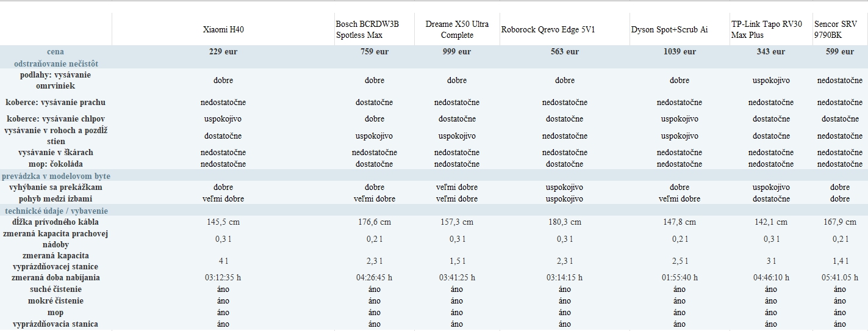
Task: Click the 1,4 l station capacity value
Action: (840, 261)
